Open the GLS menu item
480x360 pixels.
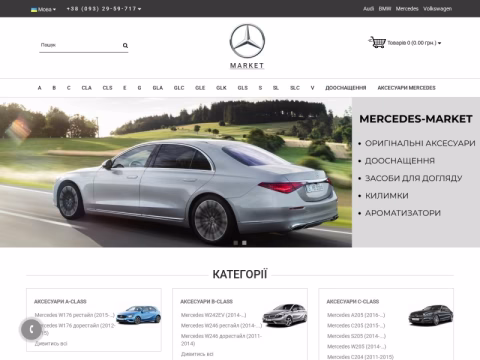243,88
